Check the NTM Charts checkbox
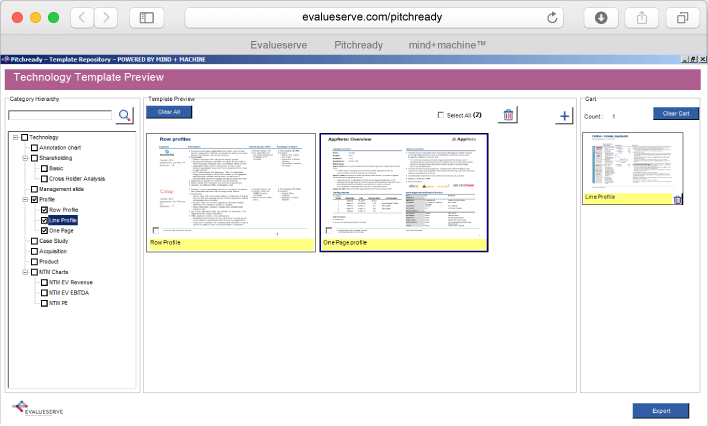This screenshot has width=708, height=426. click(x=34, y=272)
